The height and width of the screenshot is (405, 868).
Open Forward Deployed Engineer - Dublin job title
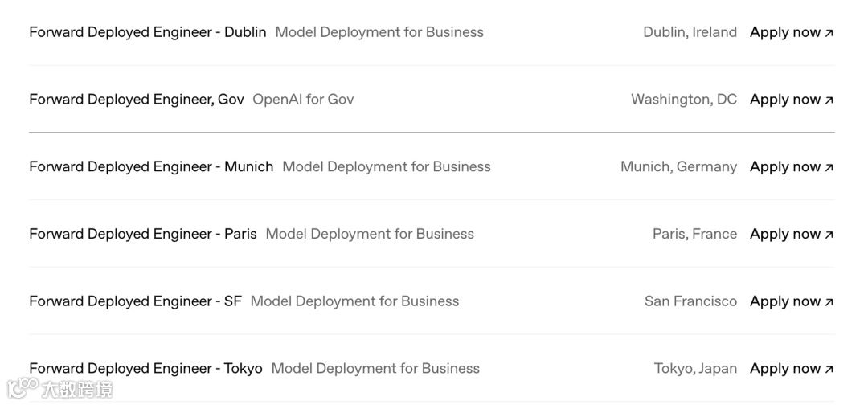coord(147,32)
